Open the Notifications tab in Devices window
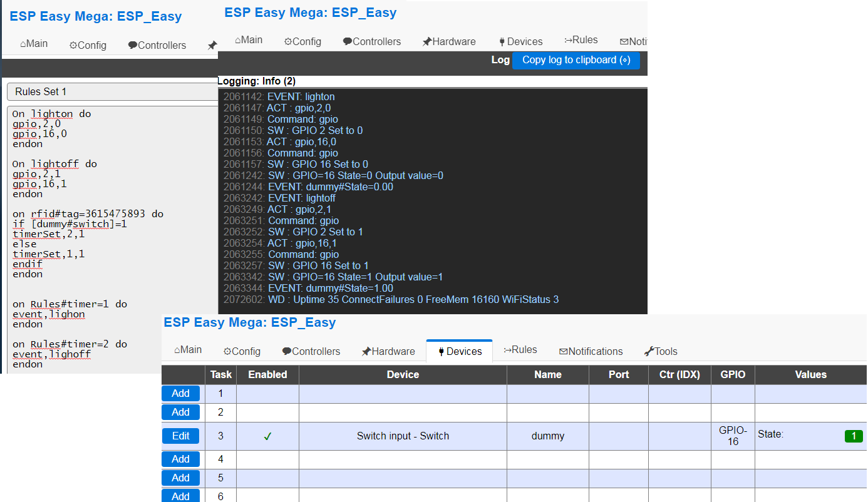This screenshot has width=868, height=502. click(x=591, y=351)
